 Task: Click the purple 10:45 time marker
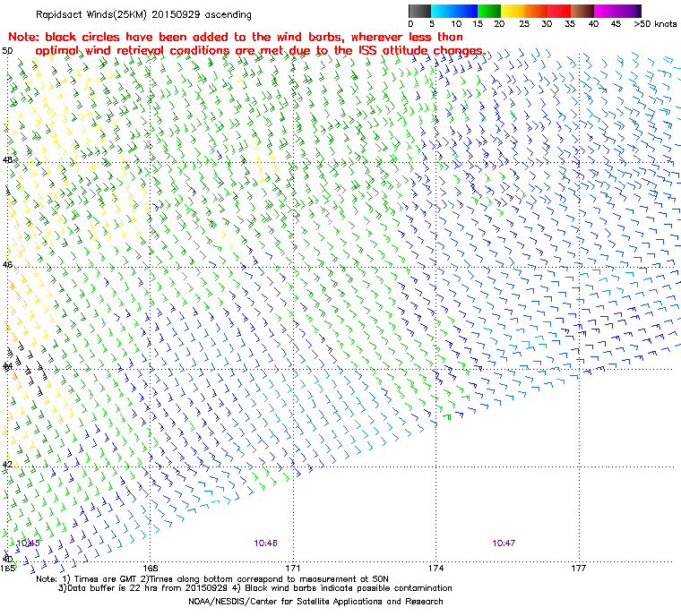29,543
